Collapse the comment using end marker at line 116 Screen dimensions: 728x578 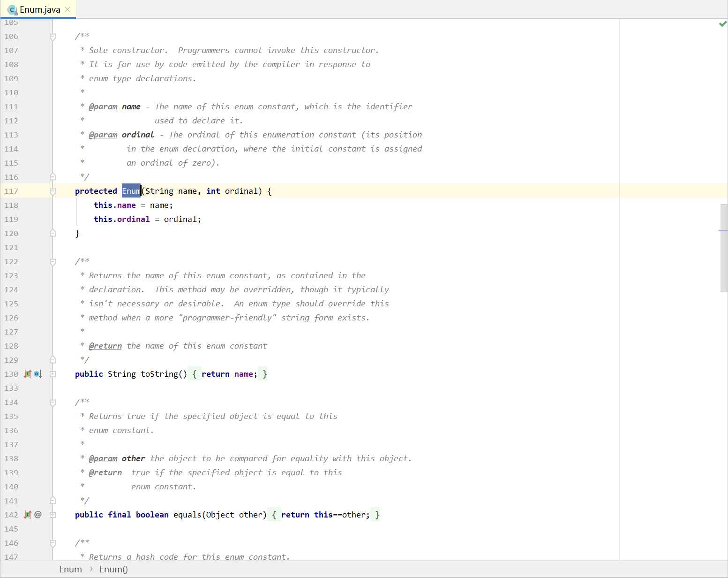[x=53, y=176]
